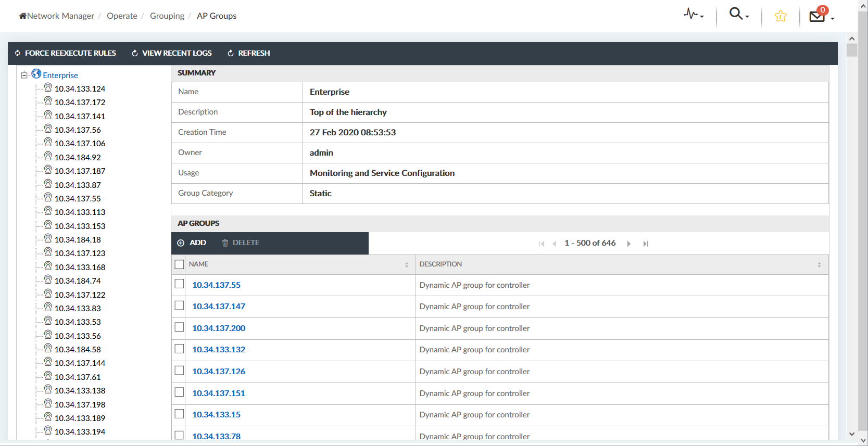
Task: Open the mail notifications envelope icon
Action: [x=817, y=16]
